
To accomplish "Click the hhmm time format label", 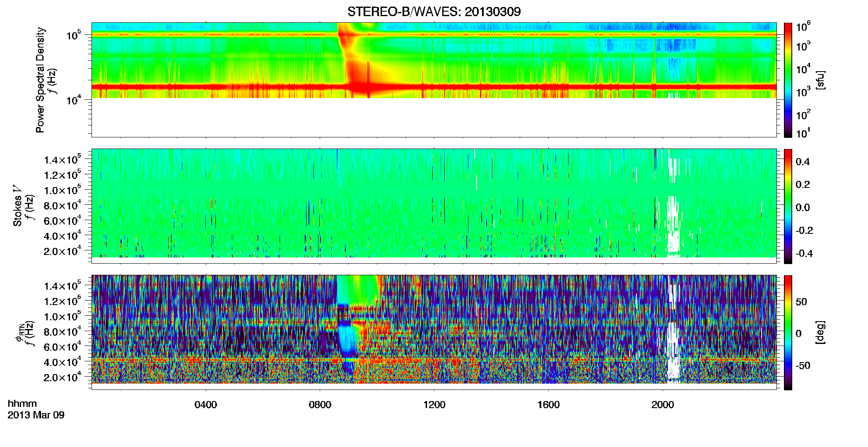I will pos(22,404).
